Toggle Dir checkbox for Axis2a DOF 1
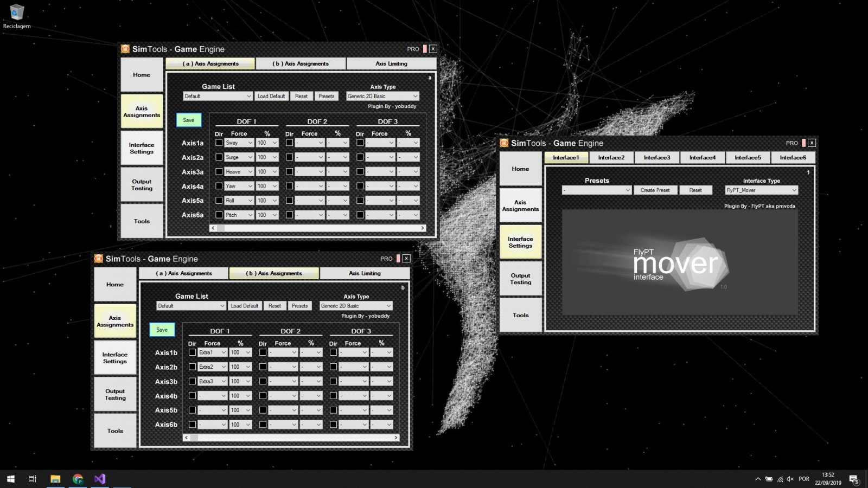The image size is (868, 488). pyautogui.click(x=219, y=157)
